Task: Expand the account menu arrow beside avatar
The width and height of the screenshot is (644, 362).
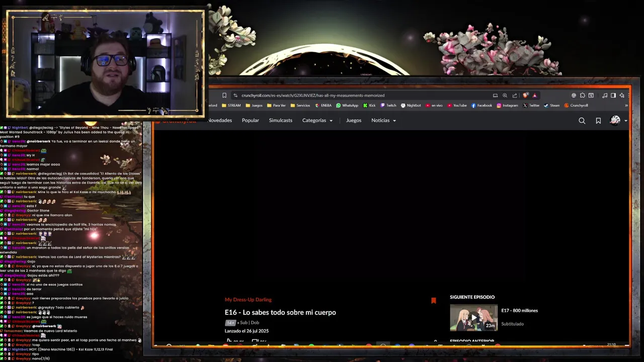Action: tap(626, 121)
